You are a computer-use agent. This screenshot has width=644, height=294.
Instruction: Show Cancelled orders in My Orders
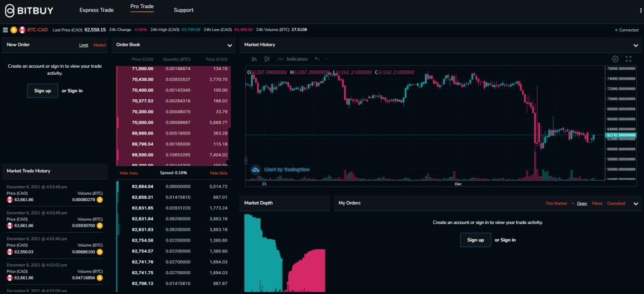coord(616,203)
